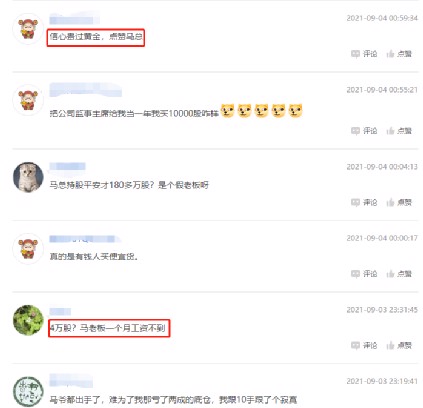Image resolution: width=423 pixels, height=408 pixels.
Task: Click blurred username of 00:55:21 comment
Action: tap(86, 90)
